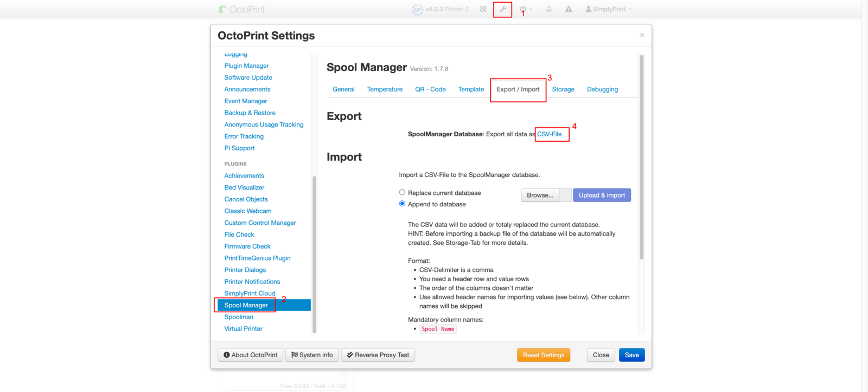Download the database via CSV-File link

[549, 134]
